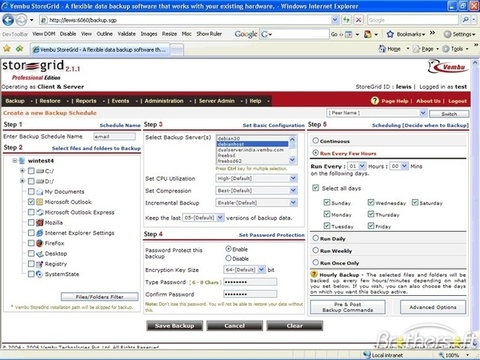The height and width of the screenshot is (360, 480).
Task: Click the backup server list scrollbar
Action: coord(292,150)
